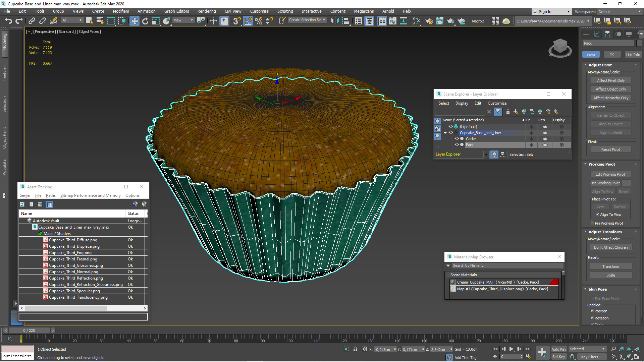Toggle the Angle Snap tool

(x=248, y=21)
